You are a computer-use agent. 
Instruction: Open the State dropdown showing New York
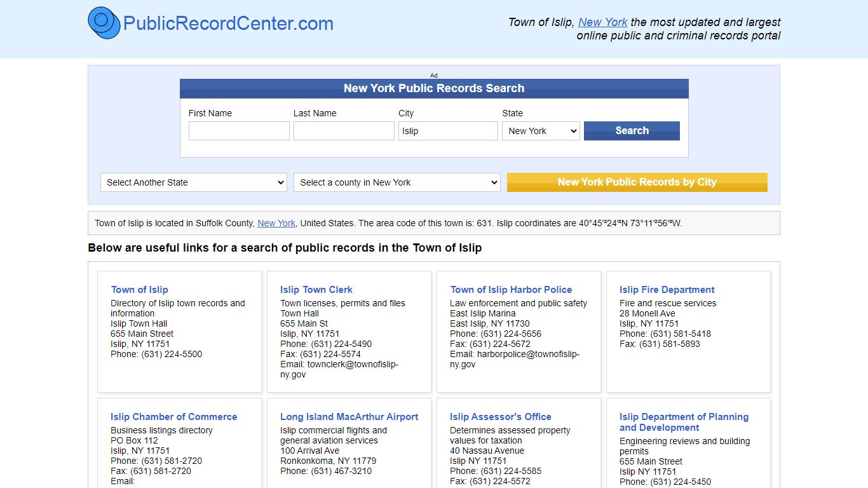coord(541,131)
